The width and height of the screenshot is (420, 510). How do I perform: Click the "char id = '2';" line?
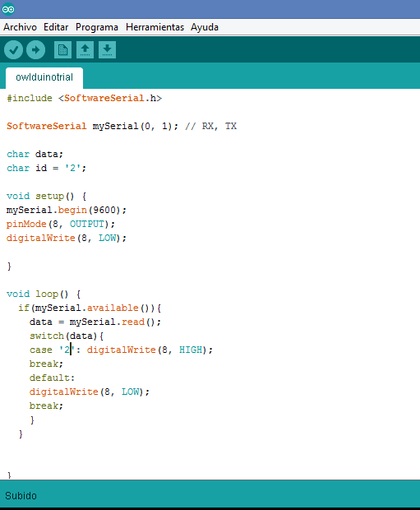tap(46, 168)
